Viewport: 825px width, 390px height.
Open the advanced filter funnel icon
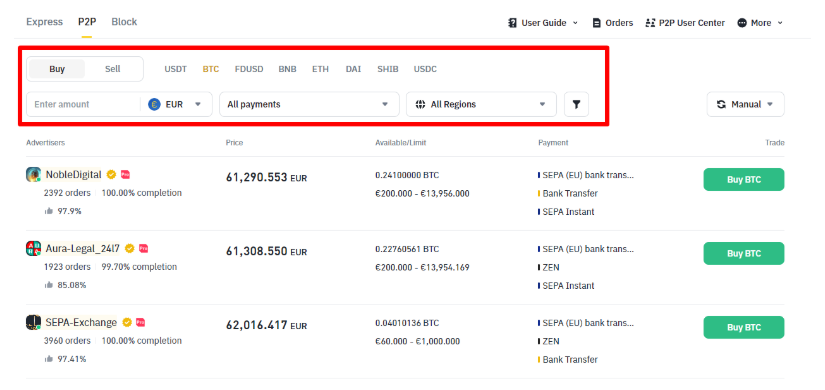[576, 104]
